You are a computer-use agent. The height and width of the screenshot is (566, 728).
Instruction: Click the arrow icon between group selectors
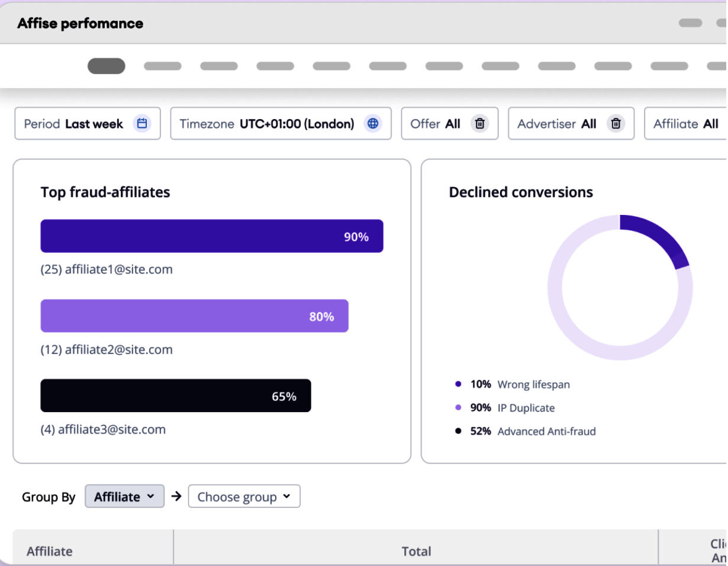176,497
